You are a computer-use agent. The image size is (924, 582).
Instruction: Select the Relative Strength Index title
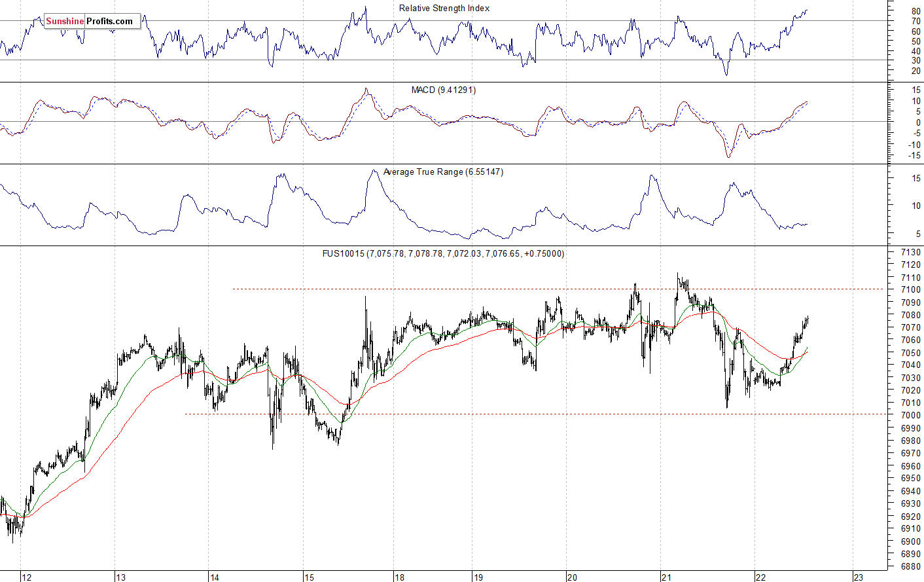(444, 8)
